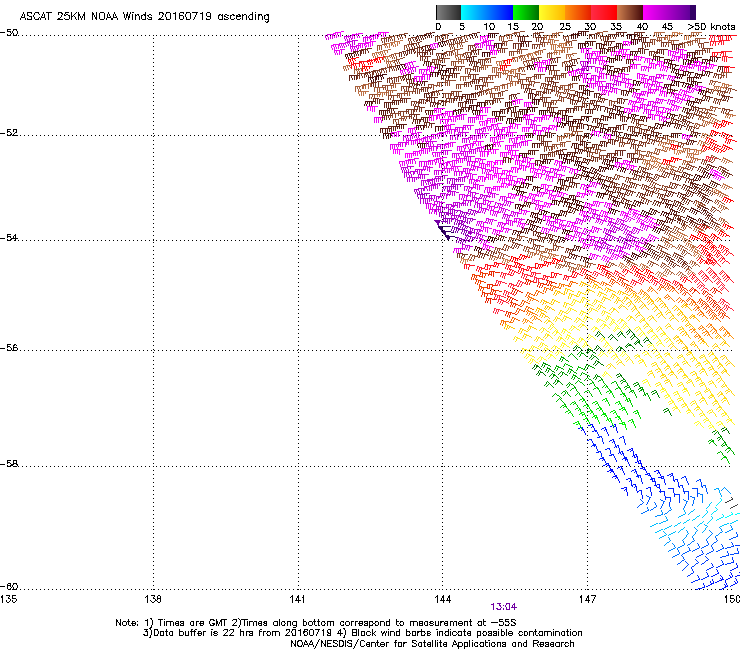Select the brown 35-40 knots legend swatch
This screenshot has width=740, height=650.
[630, 12]
